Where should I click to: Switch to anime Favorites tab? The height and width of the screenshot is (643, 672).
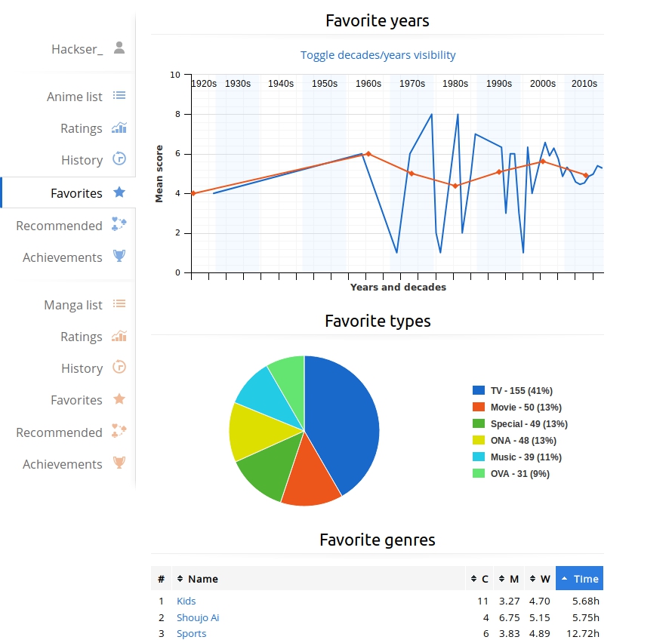(76, 193)
